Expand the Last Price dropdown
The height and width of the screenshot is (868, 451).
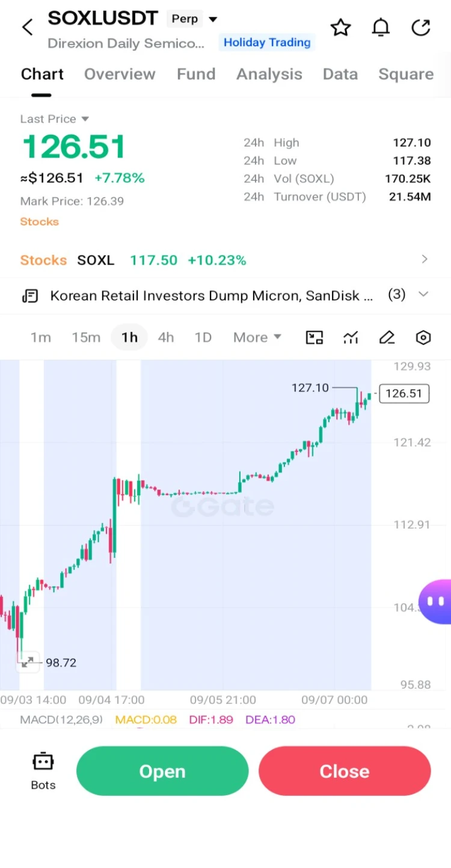(x=55, y=119)
